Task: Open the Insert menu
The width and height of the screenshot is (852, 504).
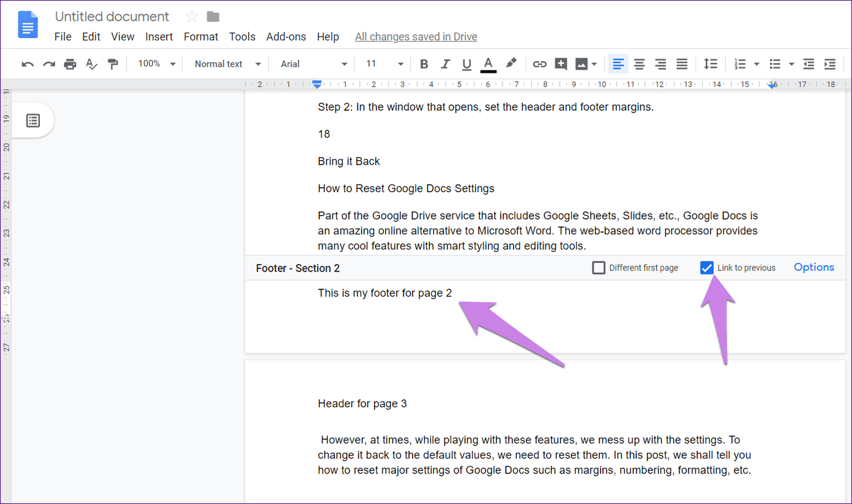Action: click(159, 37)
